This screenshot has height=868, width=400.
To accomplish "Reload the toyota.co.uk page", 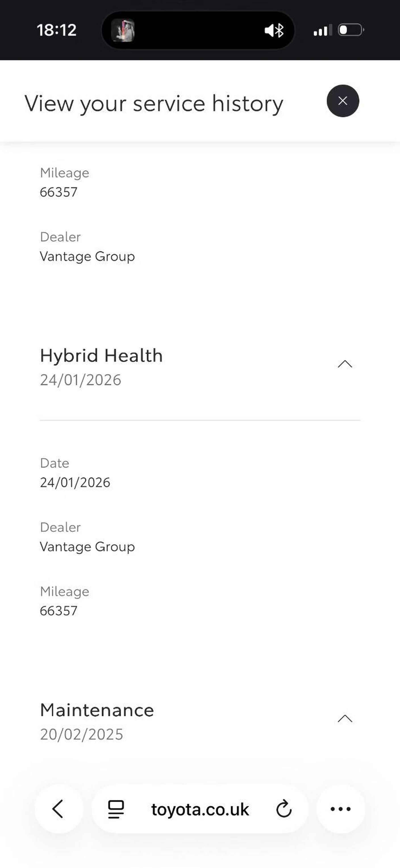I will 284,809.
